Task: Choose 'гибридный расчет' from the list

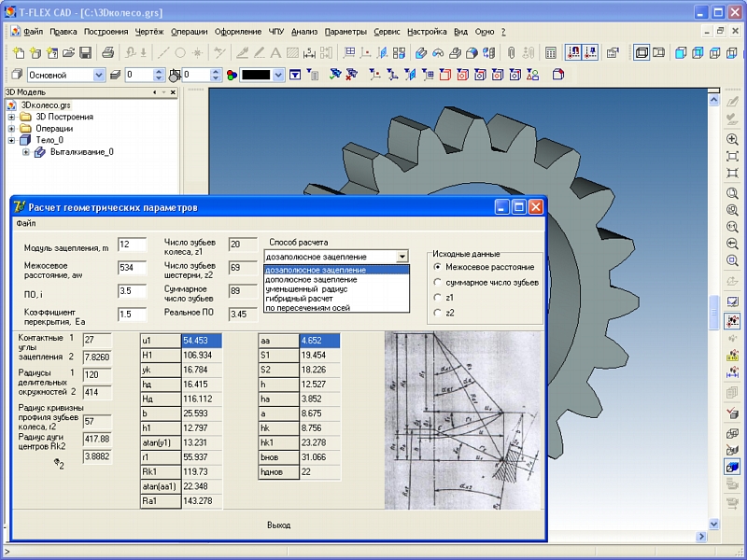Action: point(336,299)
